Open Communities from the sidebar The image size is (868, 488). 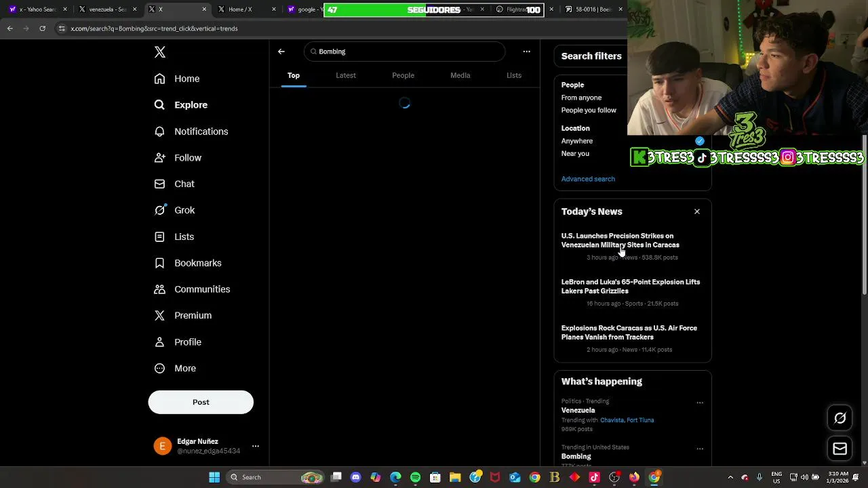coord(192,289)
